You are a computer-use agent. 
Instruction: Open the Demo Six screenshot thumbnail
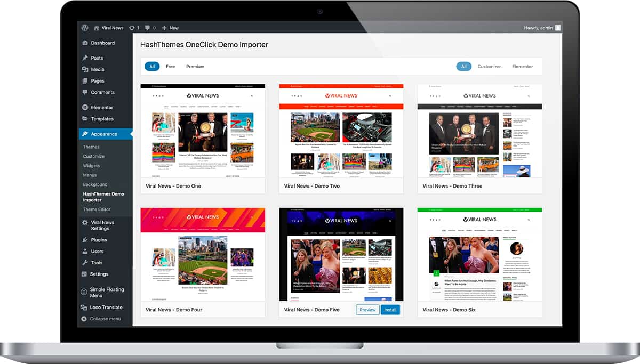point(479,255)
